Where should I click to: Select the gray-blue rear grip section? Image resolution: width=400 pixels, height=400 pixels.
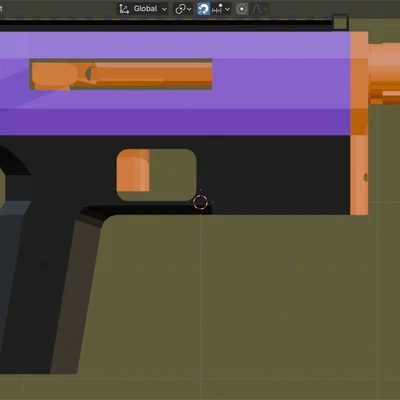tap(12, 267)
